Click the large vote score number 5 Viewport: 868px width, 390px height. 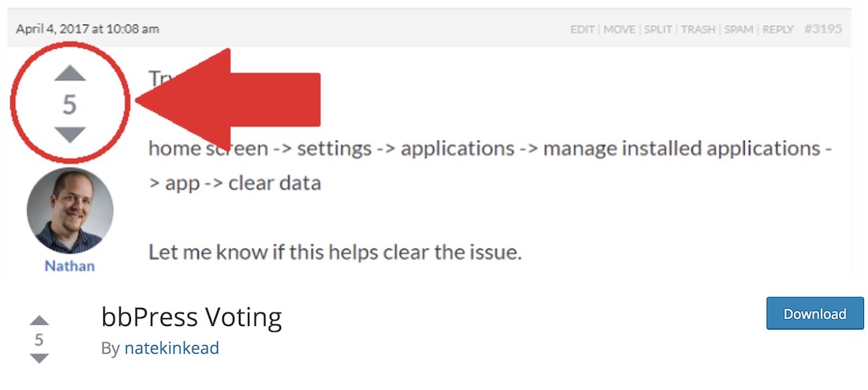69,104
